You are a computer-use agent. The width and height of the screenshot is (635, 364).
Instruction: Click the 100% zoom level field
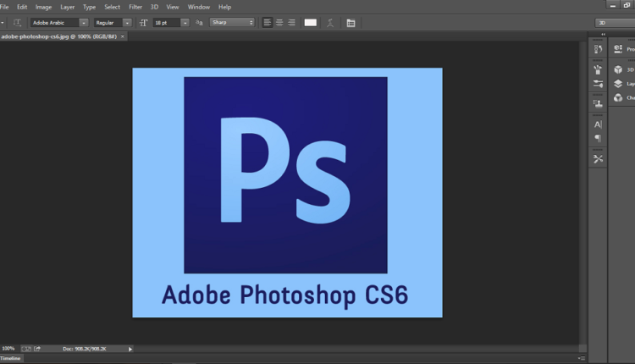[x=8, y=348]
